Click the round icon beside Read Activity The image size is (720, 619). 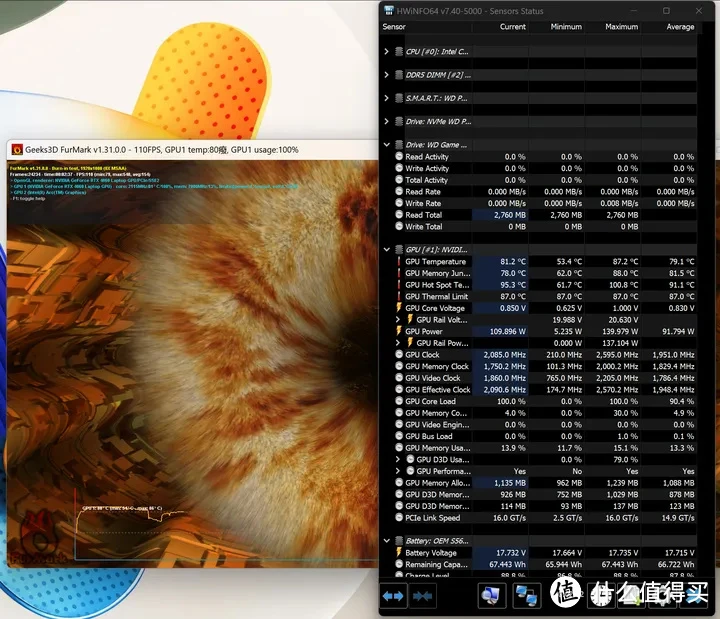(399, 156)
